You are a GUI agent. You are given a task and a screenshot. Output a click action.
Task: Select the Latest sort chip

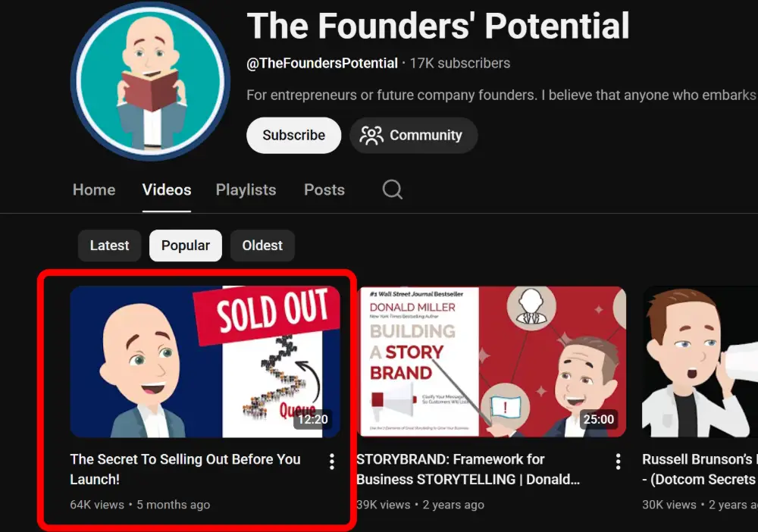[109, 246]
